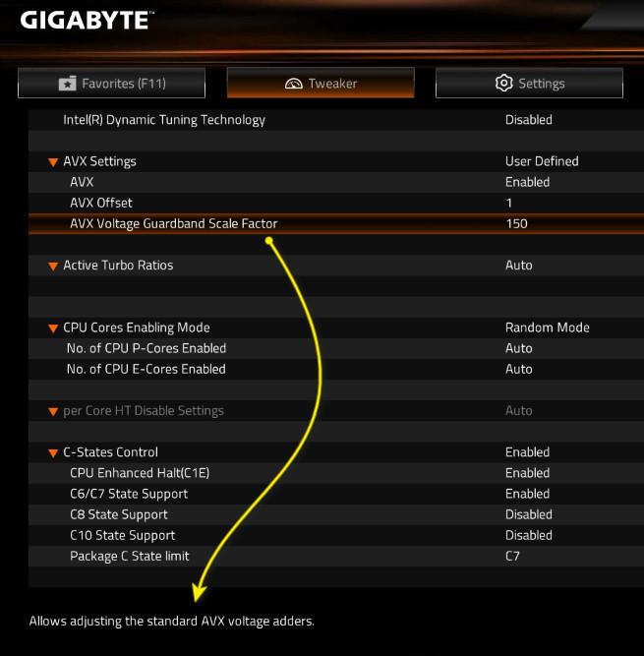The height and width of the screenshot is (656, 644).
Task: Collapse the Active Turbo Ratios arrow
Action: (x=53, y=266)
